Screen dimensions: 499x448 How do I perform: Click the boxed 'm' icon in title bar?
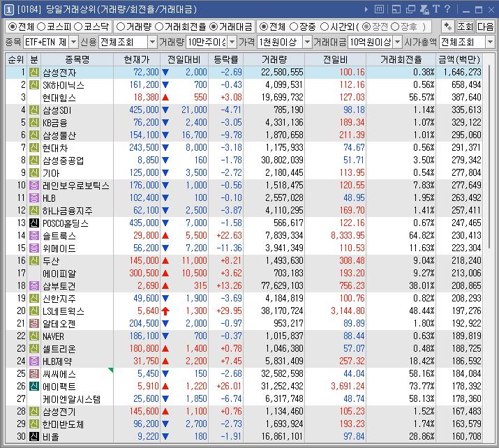tap(379, 10)
